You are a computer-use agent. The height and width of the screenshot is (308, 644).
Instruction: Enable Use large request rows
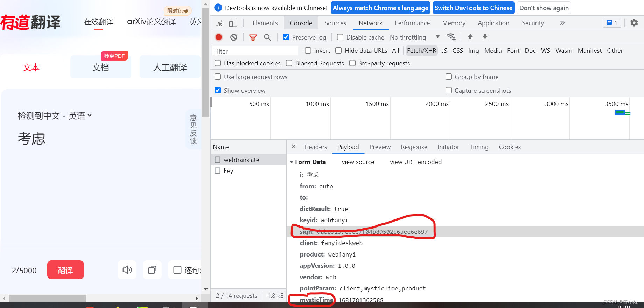coord(218,77)
